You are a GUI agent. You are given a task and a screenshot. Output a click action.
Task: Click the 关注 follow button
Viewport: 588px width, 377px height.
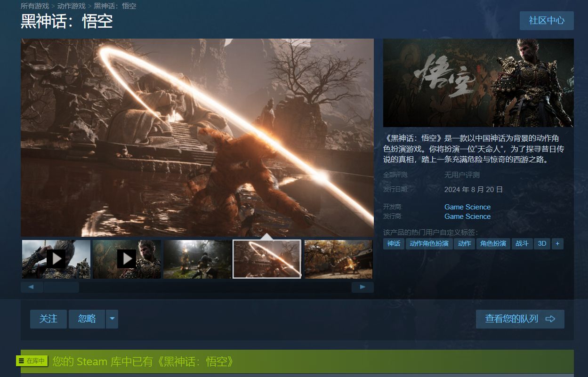[48, 319]
